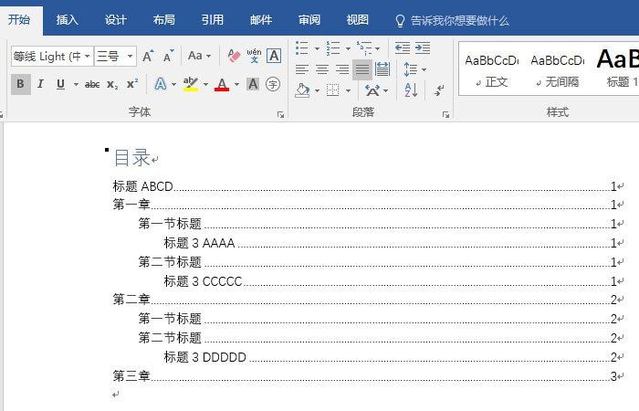This screenshot has height=411, width=639.
Task: Increase font size with the grow font icon
Action: coord(148,56)
